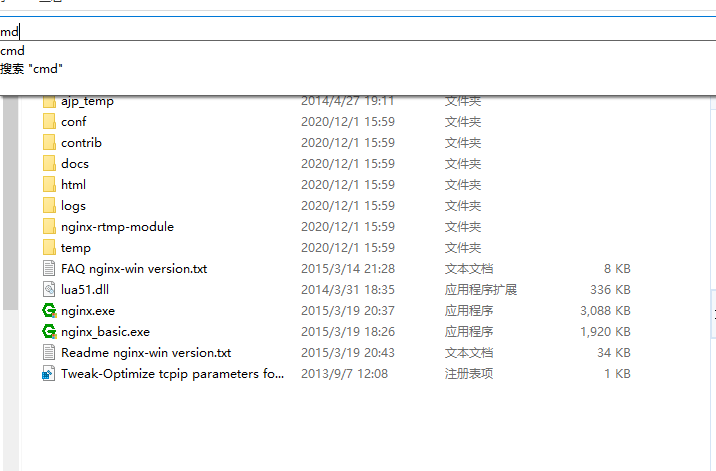Select 'Tweak-Optimize tcpip parameters fo...' file name
Screen dimensions: 716x471
pyautogui.click(x=173, y=374)
